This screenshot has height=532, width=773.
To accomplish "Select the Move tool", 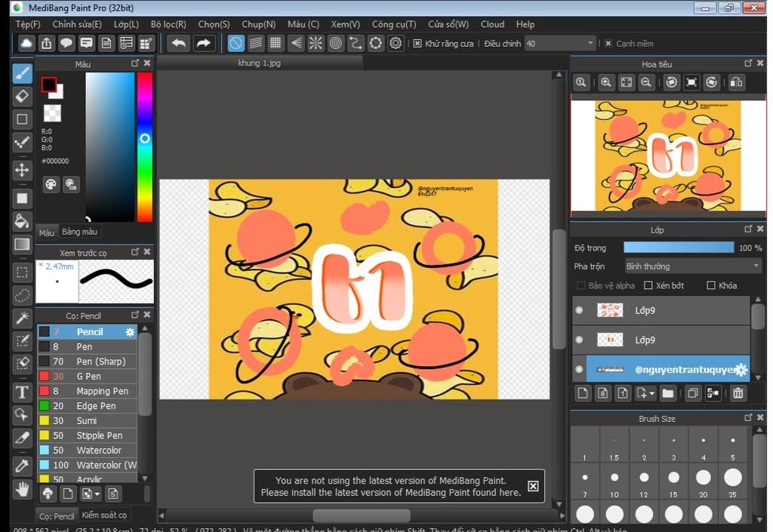I will [22, 171].
